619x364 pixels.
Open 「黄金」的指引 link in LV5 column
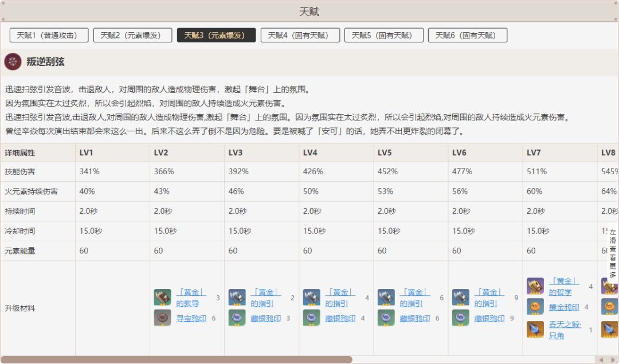[414, 298]
